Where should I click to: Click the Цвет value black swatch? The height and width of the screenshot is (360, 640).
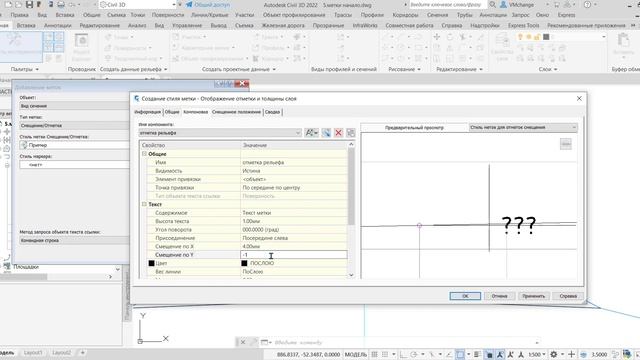[244, 263]
